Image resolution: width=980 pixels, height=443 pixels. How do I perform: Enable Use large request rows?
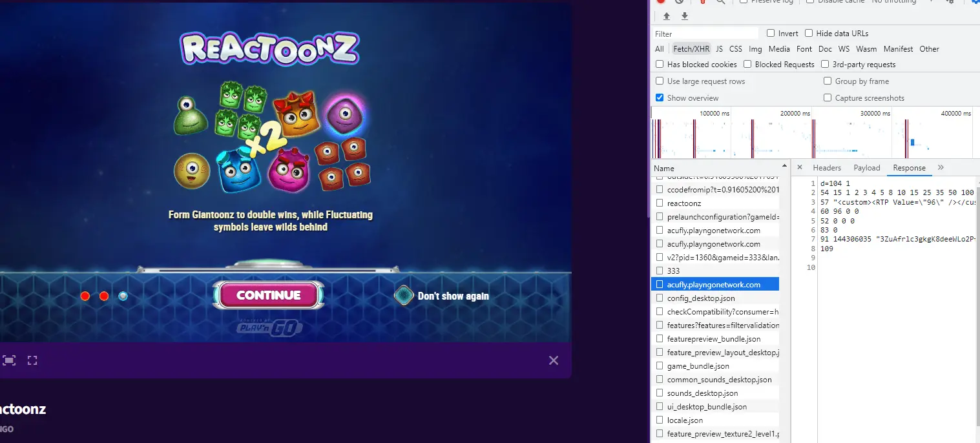(660, 81)
